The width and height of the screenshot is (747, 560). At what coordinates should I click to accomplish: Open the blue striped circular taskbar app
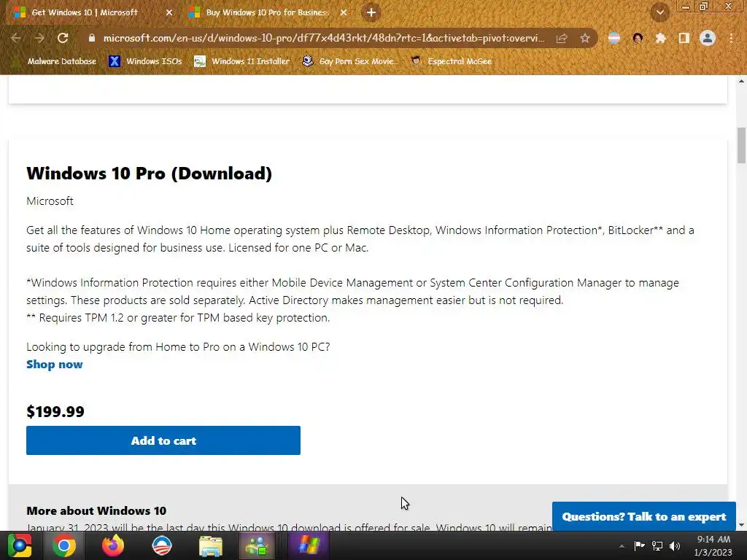click(x=161, y=545)
